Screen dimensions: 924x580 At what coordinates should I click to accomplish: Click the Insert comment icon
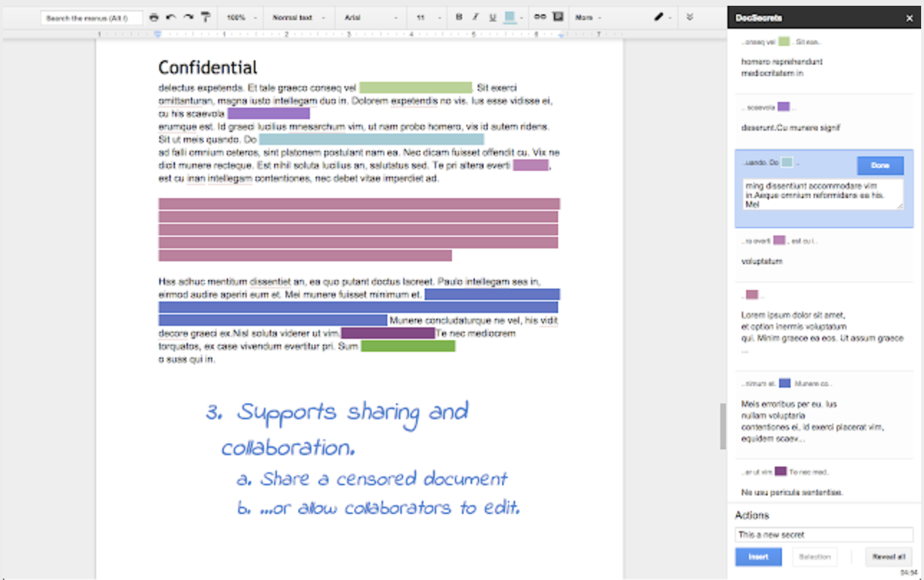pos(557,17)
